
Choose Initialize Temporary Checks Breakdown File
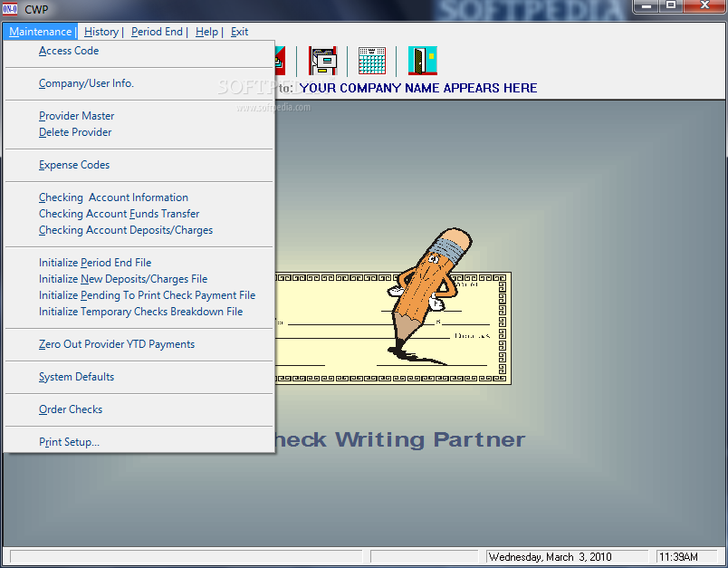(139, 312)
